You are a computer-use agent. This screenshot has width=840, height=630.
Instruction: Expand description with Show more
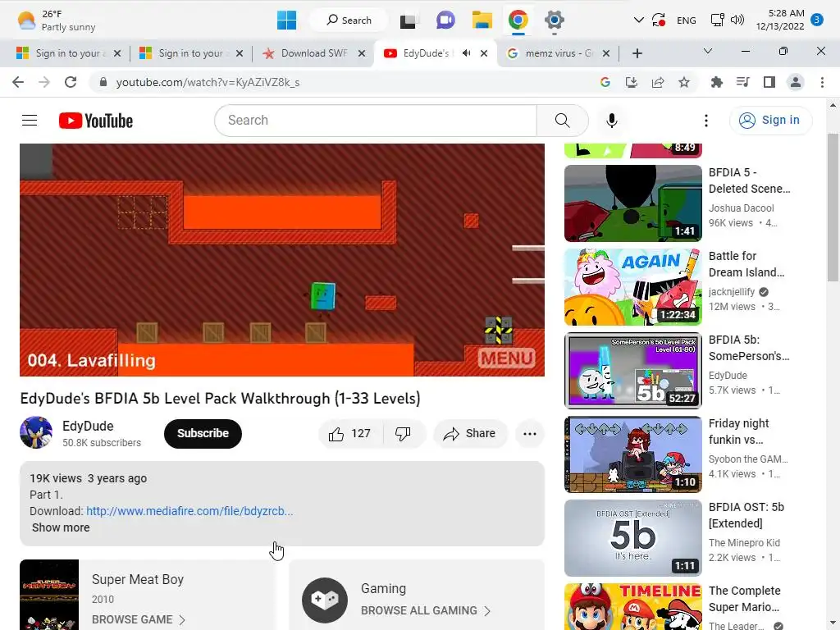tap(61, 527)
